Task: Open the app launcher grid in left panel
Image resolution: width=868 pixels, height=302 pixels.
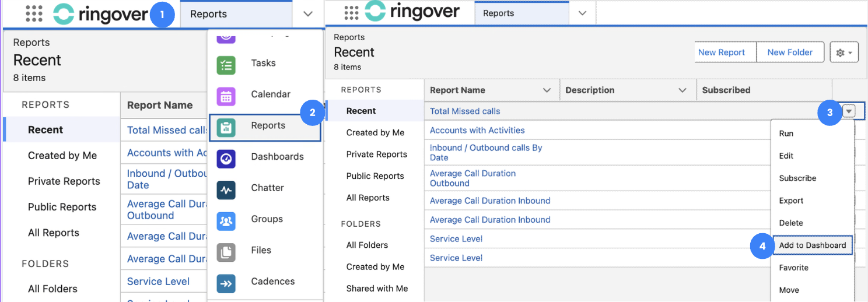Action: (x=34, y=14)
